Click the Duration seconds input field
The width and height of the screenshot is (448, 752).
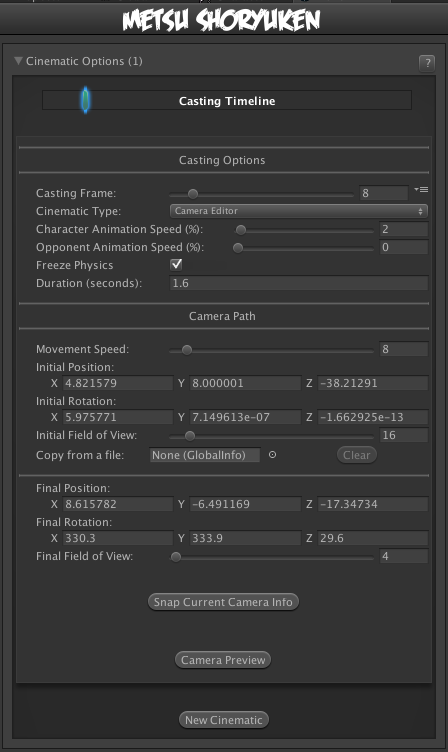click(298, 283)
